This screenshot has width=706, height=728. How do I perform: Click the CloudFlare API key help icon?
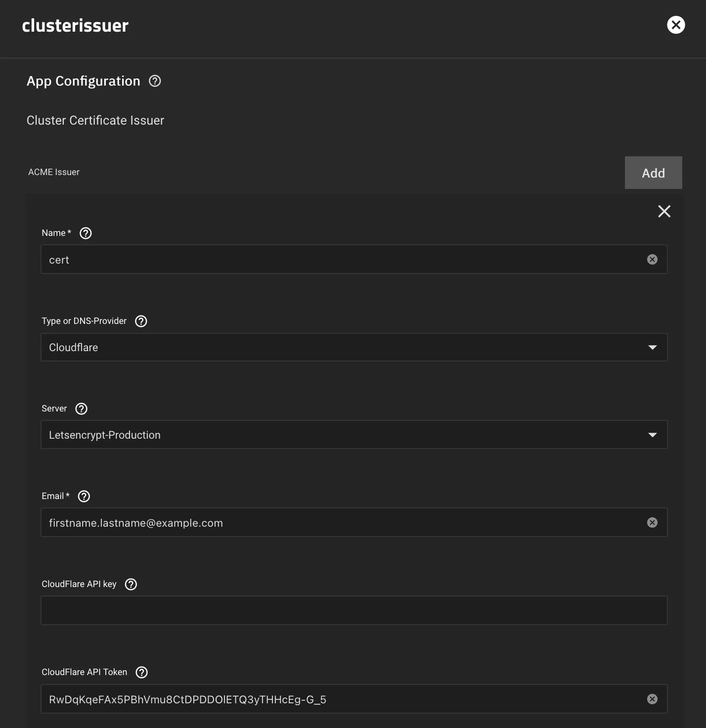coord(131,584)
